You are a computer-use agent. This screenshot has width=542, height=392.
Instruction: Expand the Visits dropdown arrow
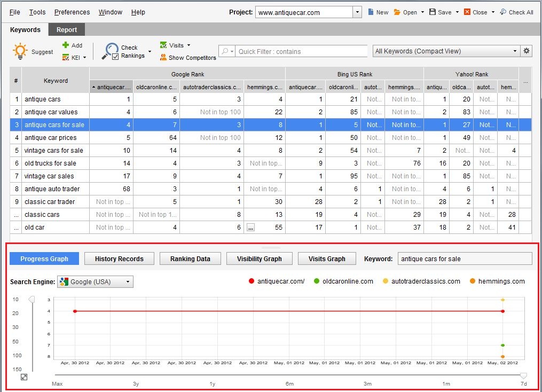click(x=188, y=45)
